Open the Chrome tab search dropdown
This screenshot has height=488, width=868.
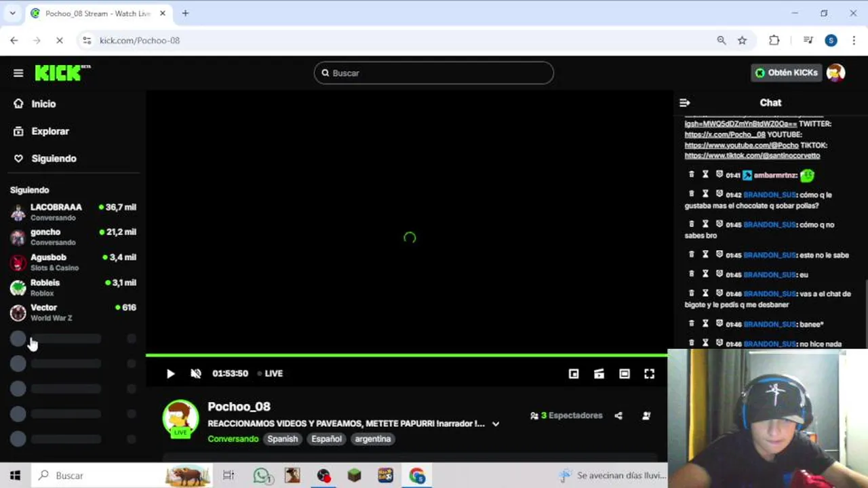click(12, 13)
